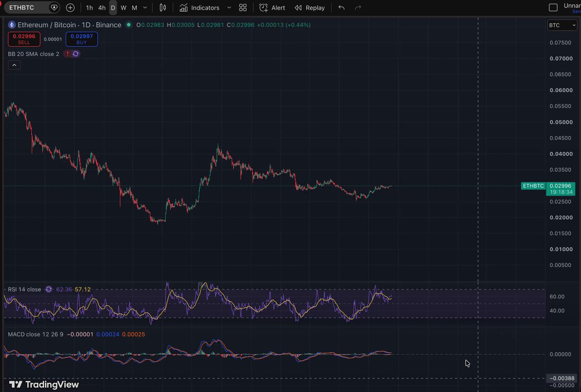Click the red BB indicator error icon

67,54
